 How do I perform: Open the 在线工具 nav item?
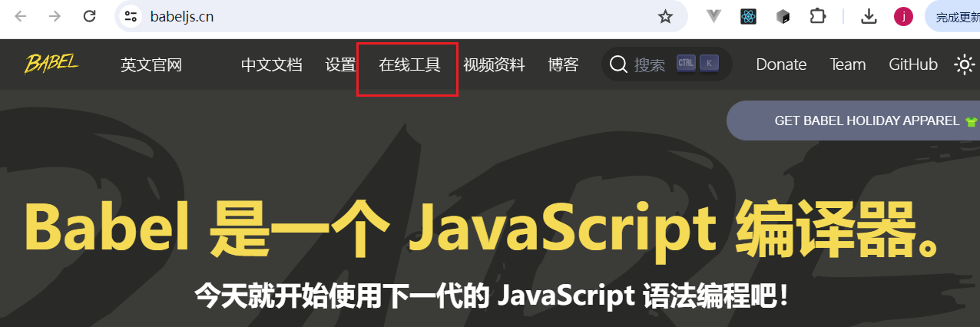click(409, 64)
